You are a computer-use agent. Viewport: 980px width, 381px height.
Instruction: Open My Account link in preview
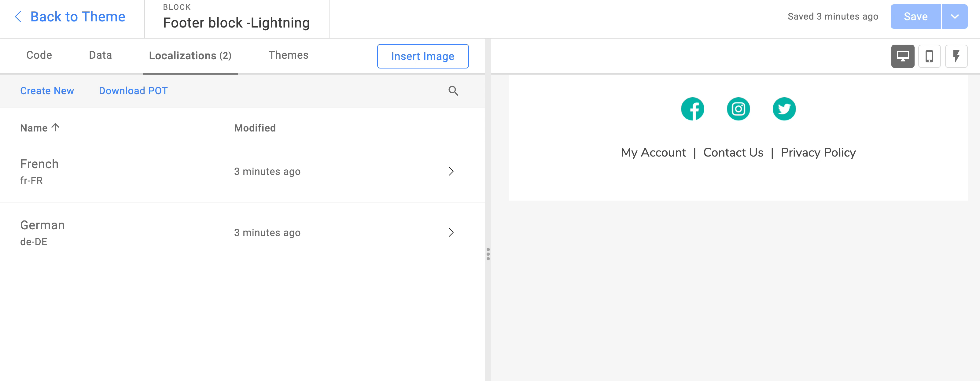coord(653,153)
